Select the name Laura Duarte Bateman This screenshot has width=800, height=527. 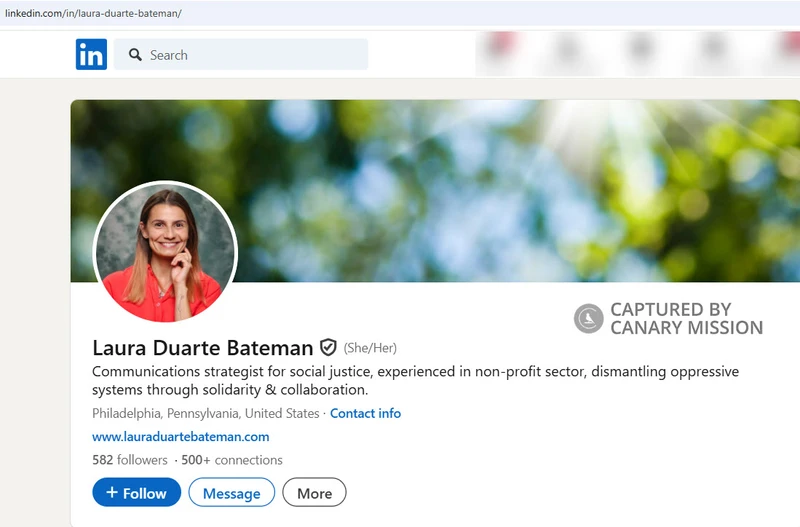[x=203, y=348]
